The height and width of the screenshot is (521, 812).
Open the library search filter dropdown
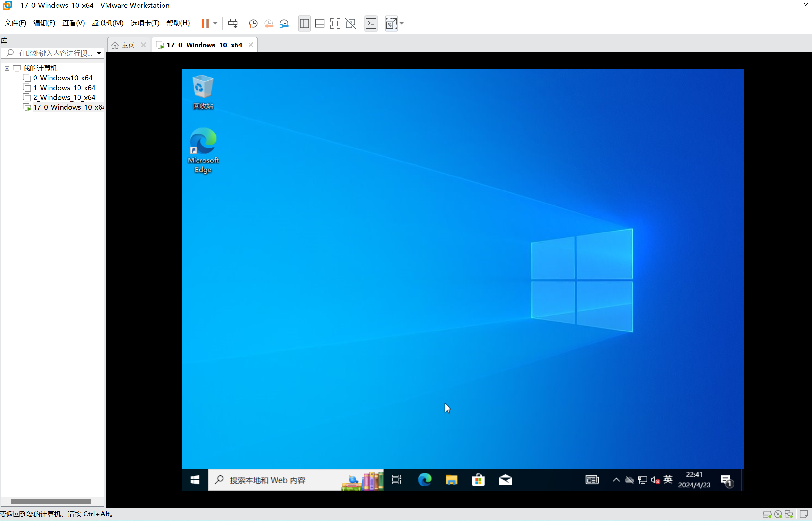click(x=99, y=53)
